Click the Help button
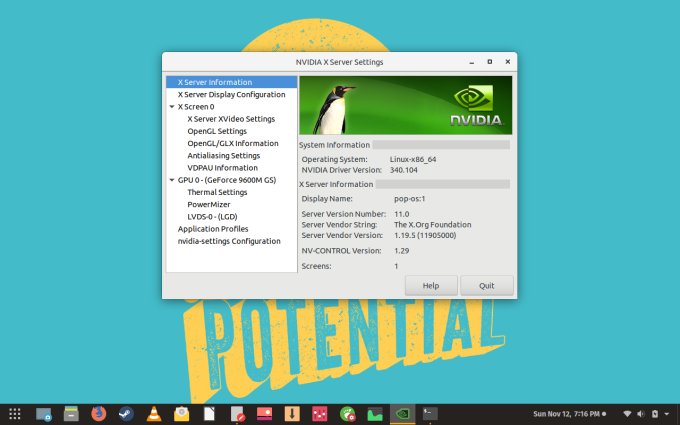This screenshot has width=680, height=425. pos(431,285)
